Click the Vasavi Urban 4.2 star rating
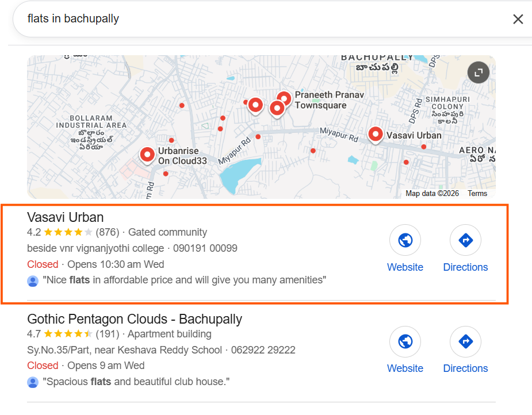Image resolution: width=532 pixels, height=415 pixels. click(x=67, y=233)
